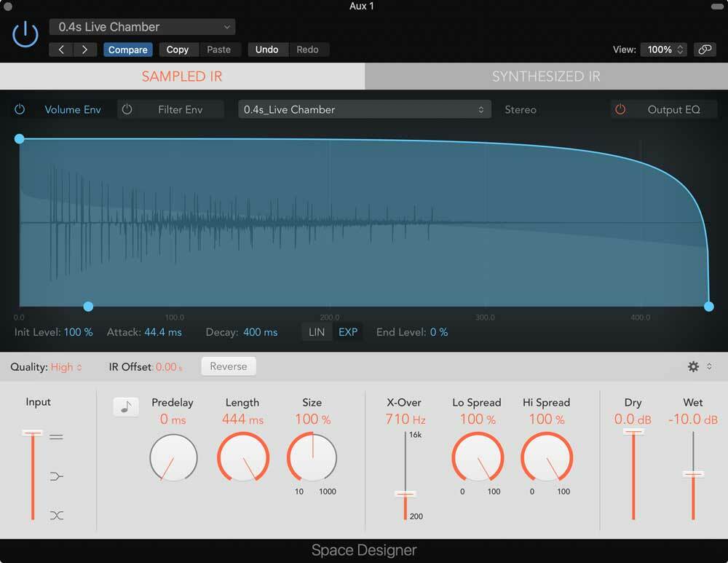The image size is (728, 563).
Task: Toggle the Output EQ power button
Action: (620, 109)
